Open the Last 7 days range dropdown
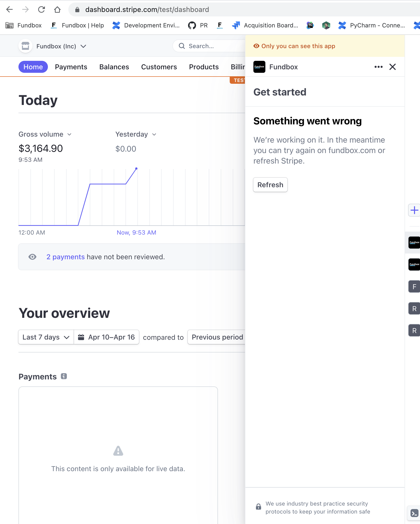 (46, 337)
